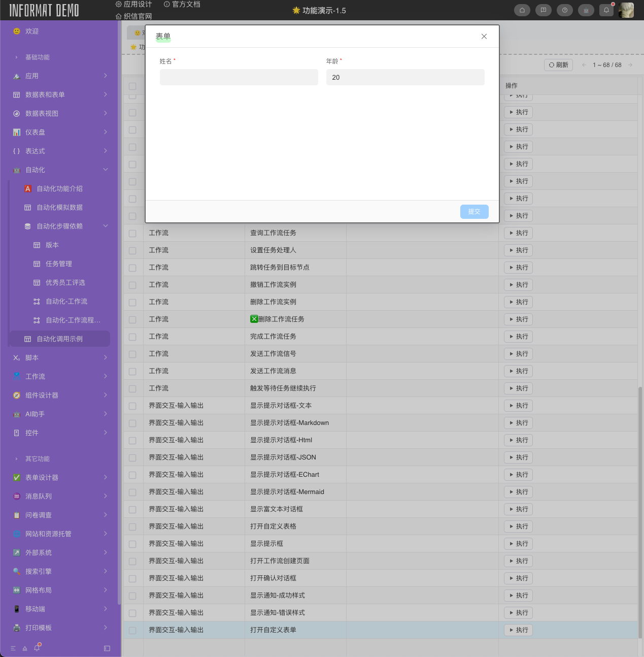Select checkbox for 查询工作流任务 row
The width and height of the screenshot is (644, 657).
click(132, 233)
